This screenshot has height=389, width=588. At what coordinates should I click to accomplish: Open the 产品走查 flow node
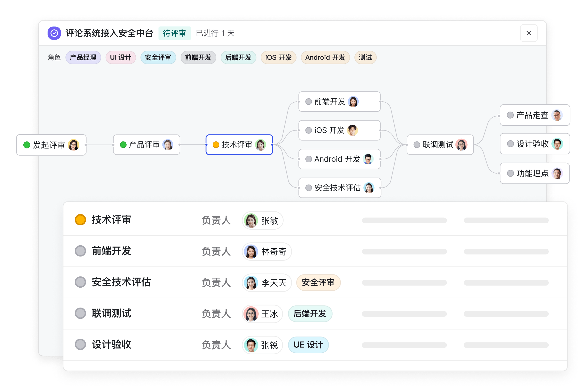click(x=535, y=115)
